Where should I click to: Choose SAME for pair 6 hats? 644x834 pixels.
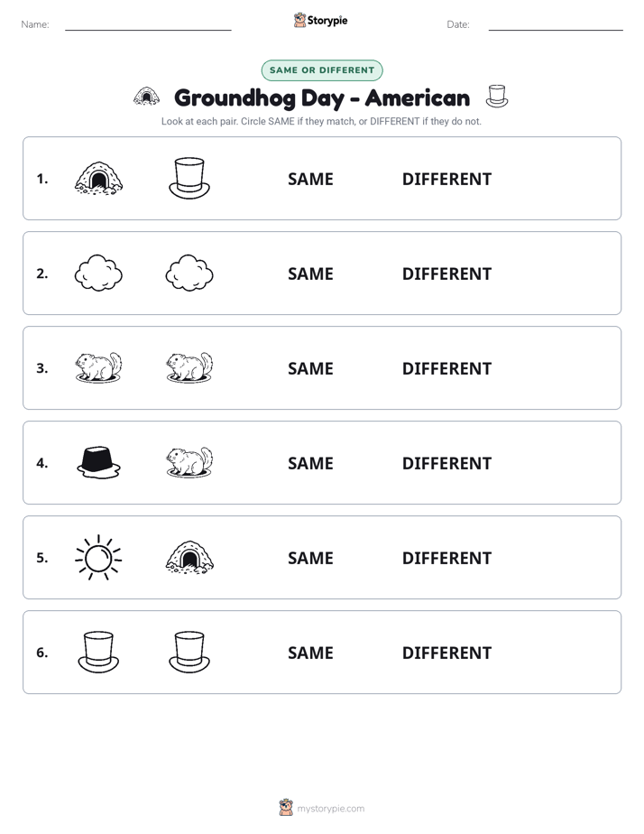310,652
